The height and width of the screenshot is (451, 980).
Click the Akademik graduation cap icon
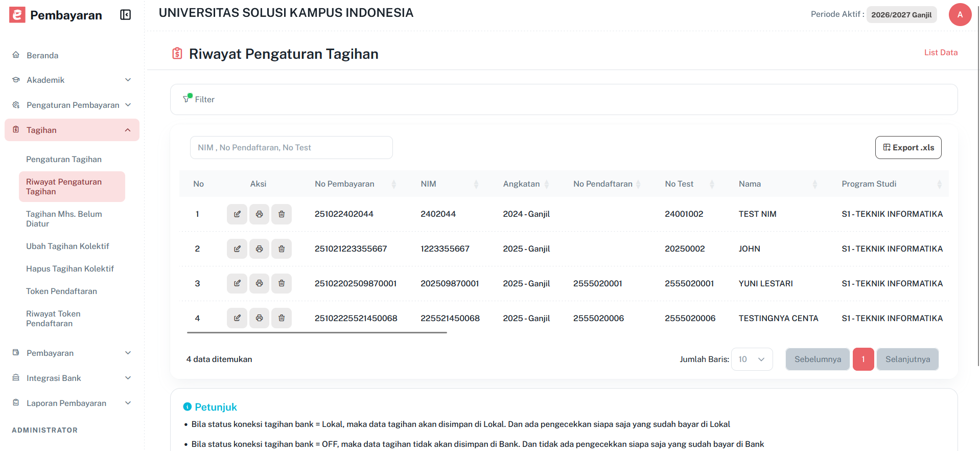pos(16,80)
